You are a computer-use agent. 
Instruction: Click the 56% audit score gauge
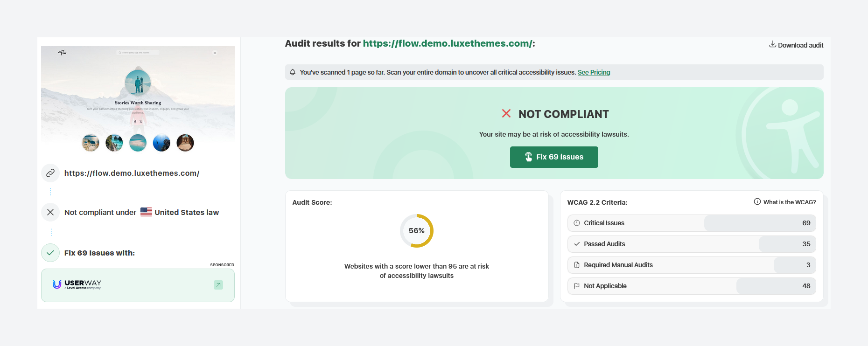pos(416,231)
